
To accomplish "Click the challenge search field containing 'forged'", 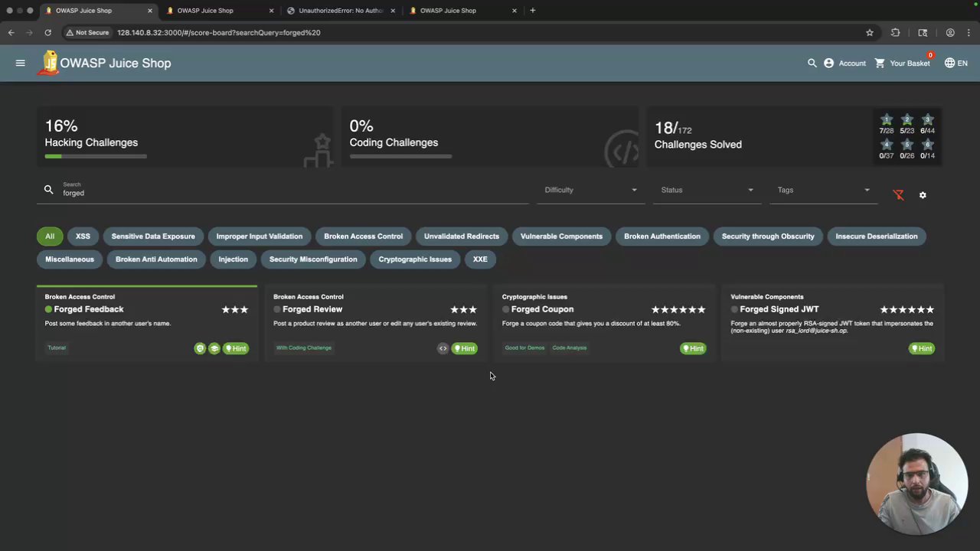I will tap(294, 192).
